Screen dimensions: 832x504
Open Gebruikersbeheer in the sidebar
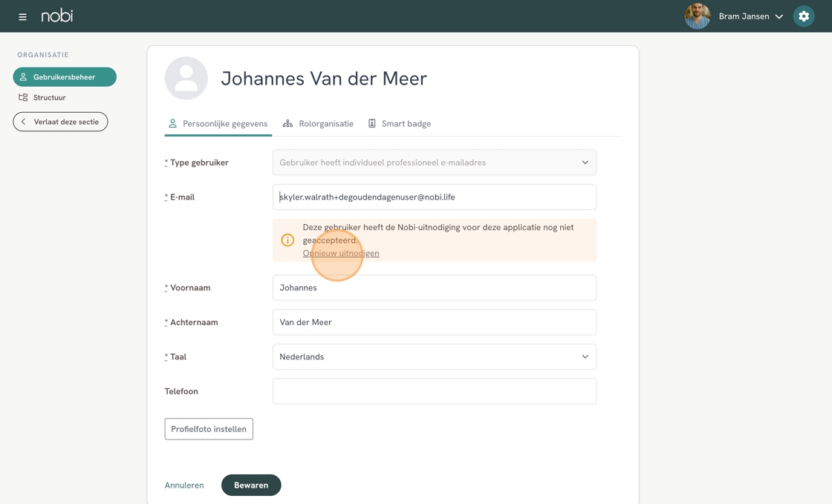pos(65,77)
